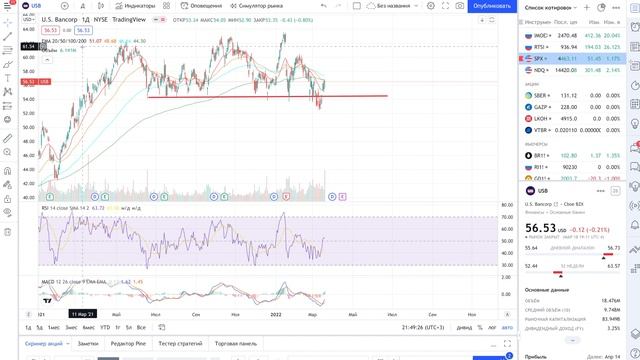640x360 pixels.
Task: Remove drawings with trash icon
Action: tap(7, 232)
